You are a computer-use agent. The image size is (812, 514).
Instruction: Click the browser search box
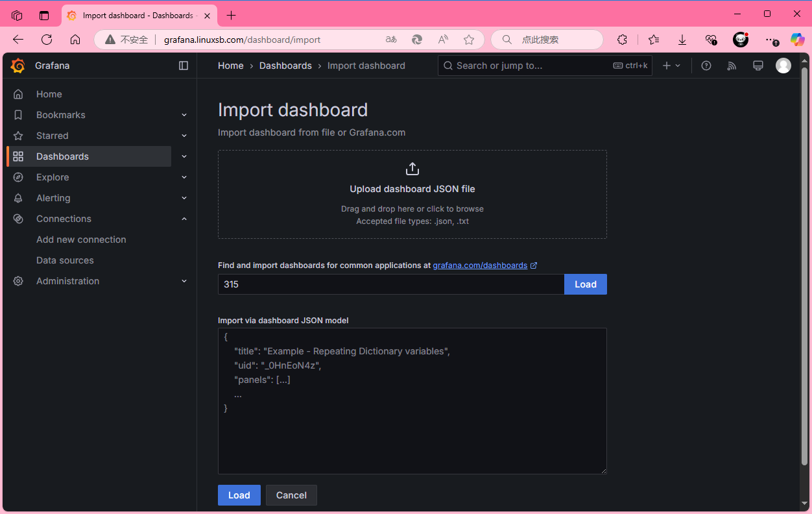click(x=547, y=40)
